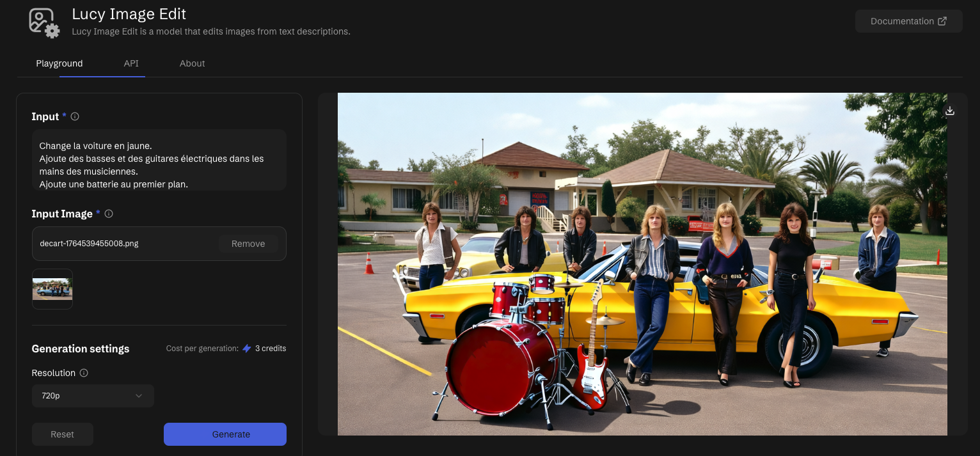The image size is (980, 456).
Task: Click the info icon beside Input label
Action: pyautogui.click(x=75, y=116)
